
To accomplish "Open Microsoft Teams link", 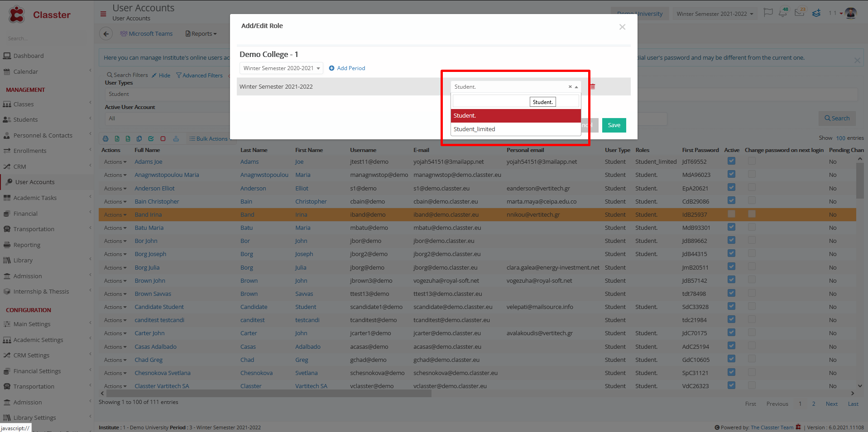I will click(146, 33).
